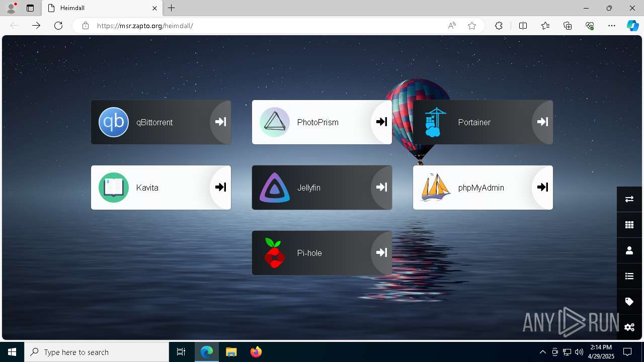Open the clock and calendar flyout

pos(601,352)
